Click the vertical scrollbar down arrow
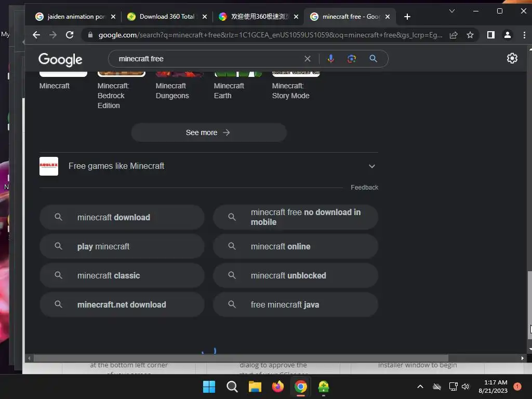This screenshot has height=399, width=532. 530,350
